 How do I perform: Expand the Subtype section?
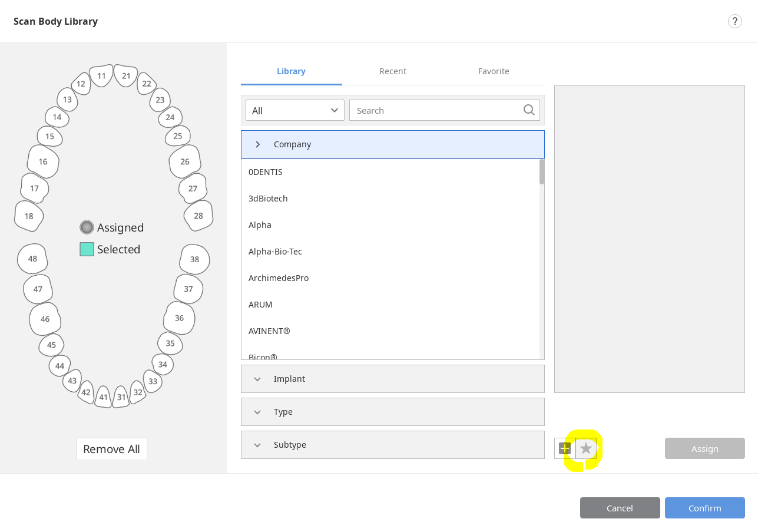coord(393,445)
